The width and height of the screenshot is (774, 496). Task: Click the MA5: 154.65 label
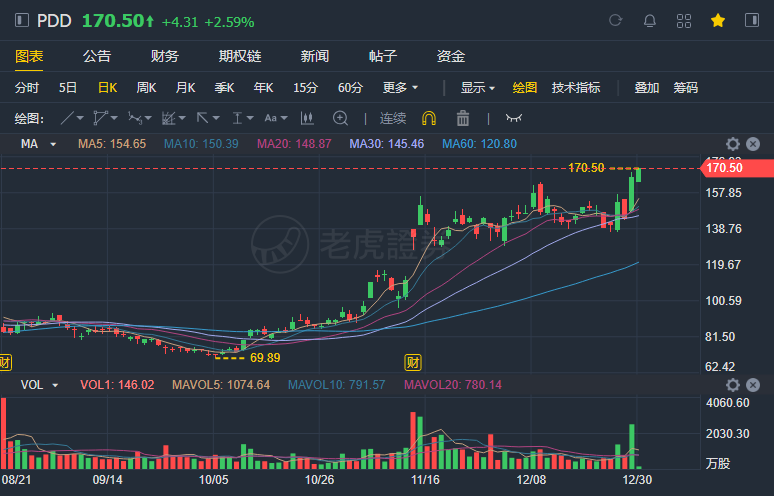tap(112, 144)
